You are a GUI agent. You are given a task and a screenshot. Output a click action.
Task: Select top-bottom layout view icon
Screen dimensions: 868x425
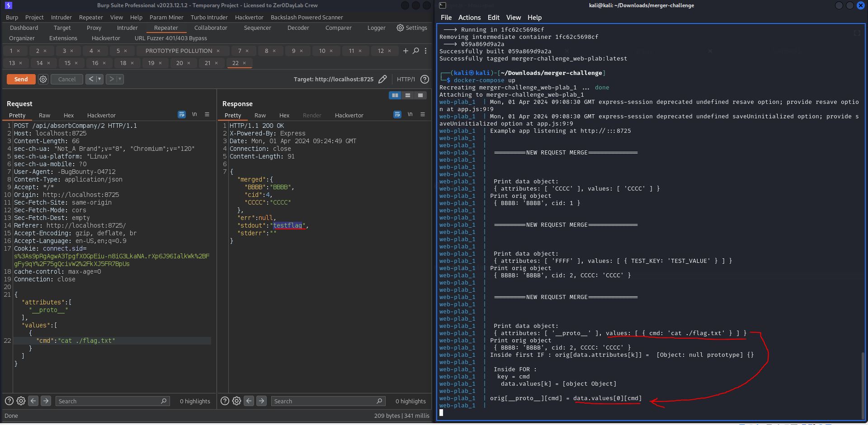point(408,95)
